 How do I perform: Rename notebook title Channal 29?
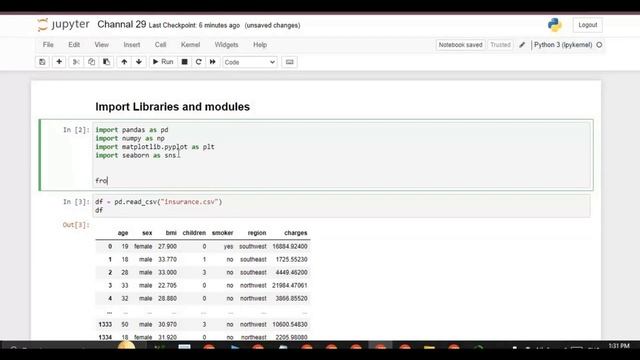click(121, 25)
